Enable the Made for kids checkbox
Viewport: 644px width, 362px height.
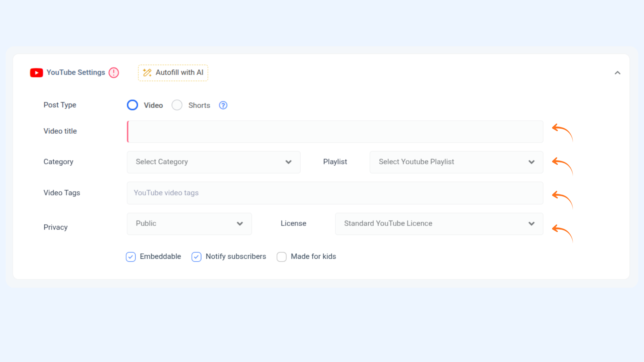(x=281, y=257)
